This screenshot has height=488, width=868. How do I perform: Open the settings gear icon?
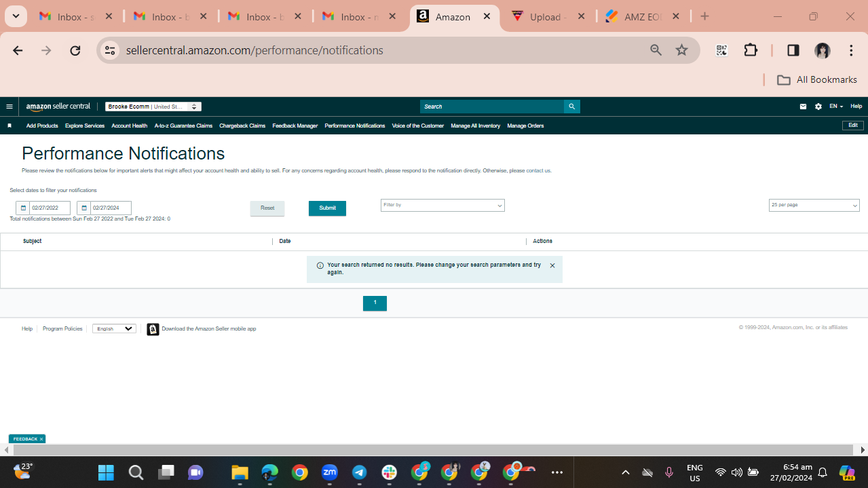coord(818,107)
